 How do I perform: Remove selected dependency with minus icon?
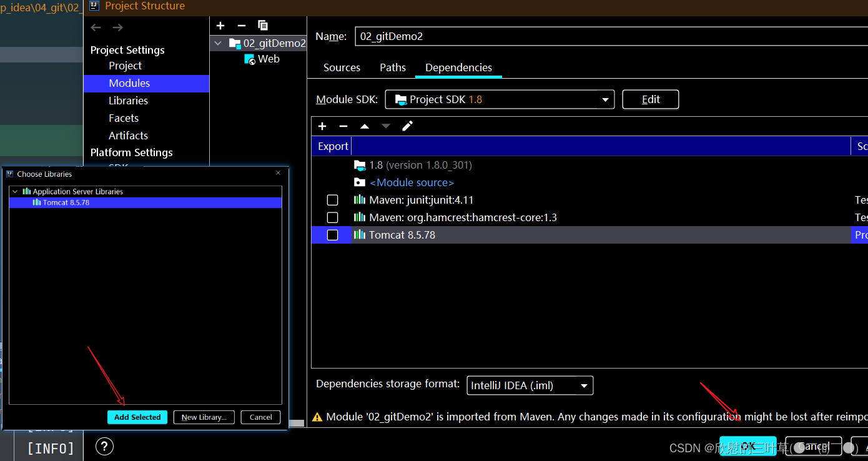343,126
